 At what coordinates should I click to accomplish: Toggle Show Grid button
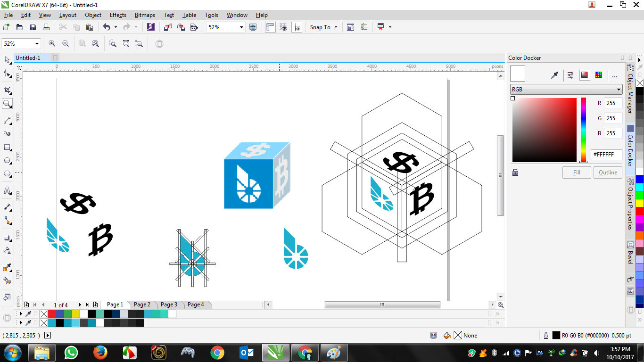283,27
